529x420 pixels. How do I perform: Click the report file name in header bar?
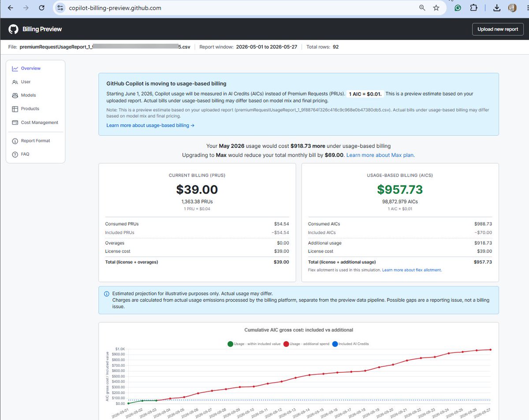pos(105,47)
